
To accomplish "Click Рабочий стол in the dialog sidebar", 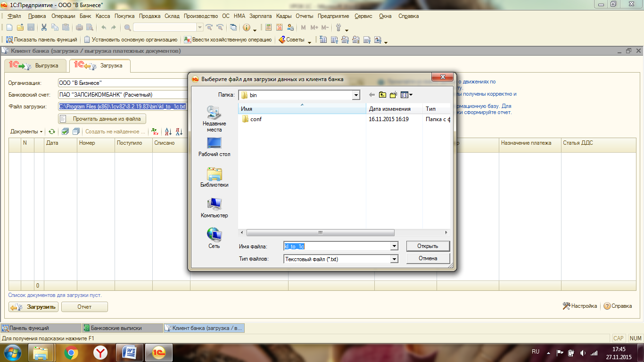I will (x=215, y=147).
